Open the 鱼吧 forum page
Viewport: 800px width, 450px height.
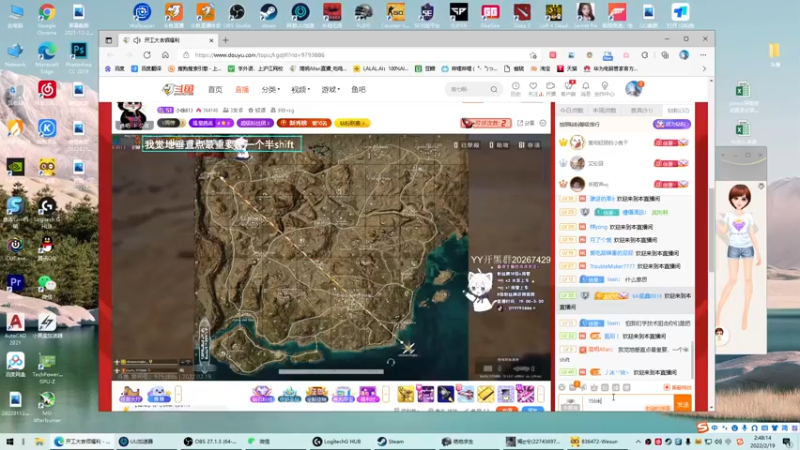(x=358, y=89)
